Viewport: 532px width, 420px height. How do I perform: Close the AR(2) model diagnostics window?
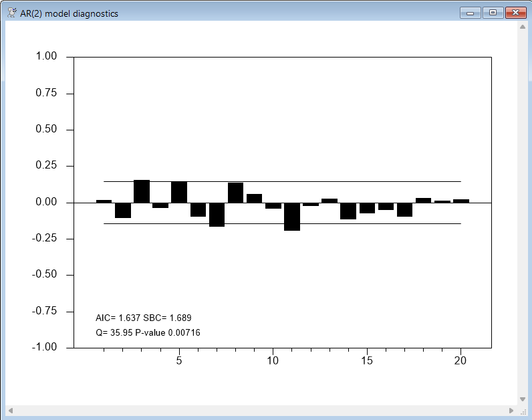tap(515, 13)
